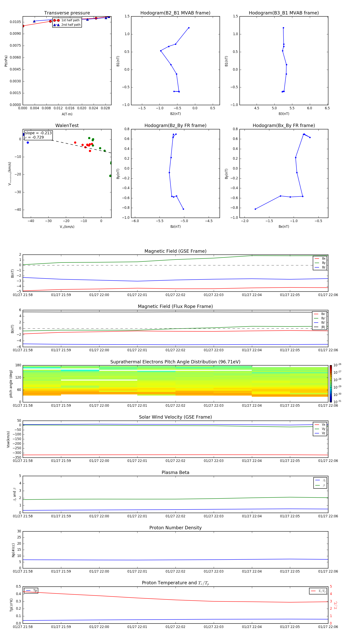This screenshot has width=351, height=644.
Task: Click the |B| entry in Flux Rope legend
Action: pos(320,327)
